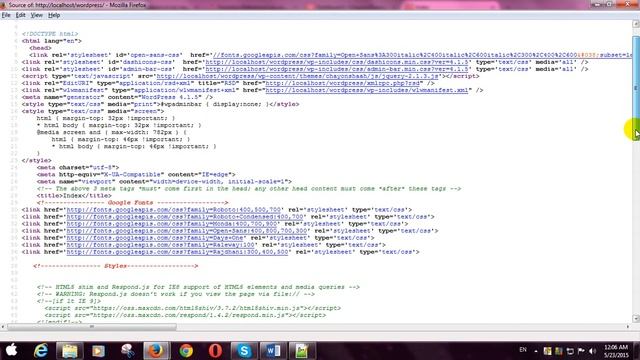Open the Roboto+Condensed font link
640x360 pixels.
185,217
